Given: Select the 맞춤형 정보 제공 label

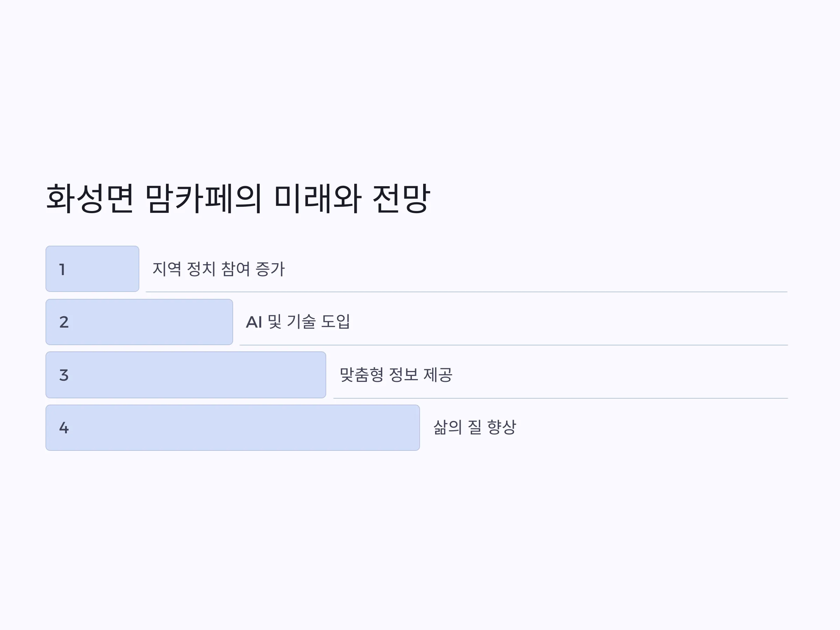Looking at the screenshot, I should [x=396, y=375].
